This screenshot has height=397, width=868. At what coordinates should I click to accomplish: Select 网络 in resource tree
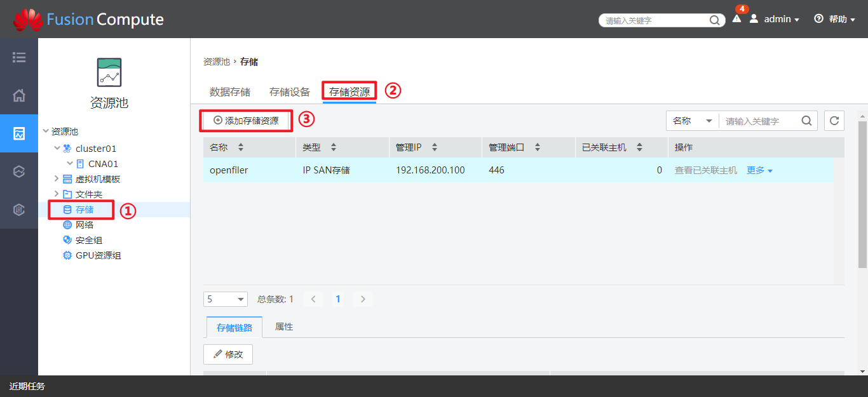click(85, 225)
